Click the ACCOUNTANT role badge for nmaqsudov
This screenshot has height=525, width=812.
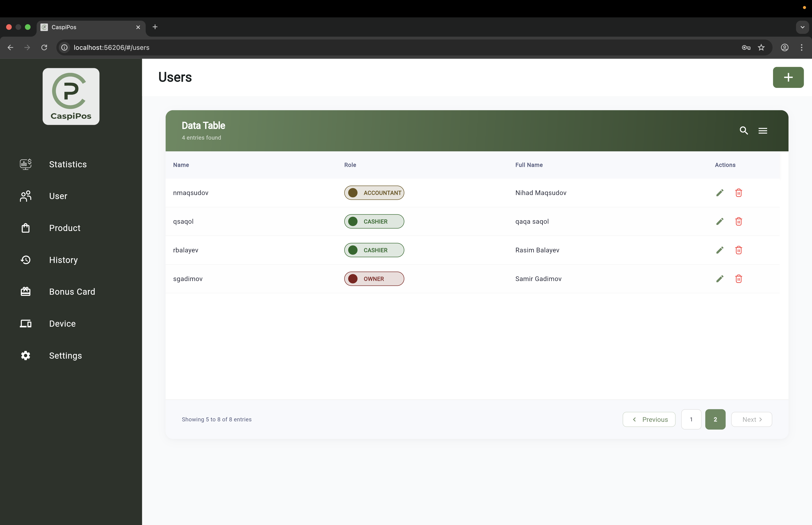click(x=374, y=193)
